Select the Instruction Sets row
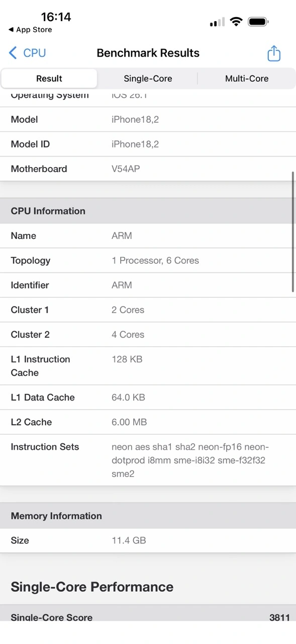296x644 pixels. click(148, 460)
